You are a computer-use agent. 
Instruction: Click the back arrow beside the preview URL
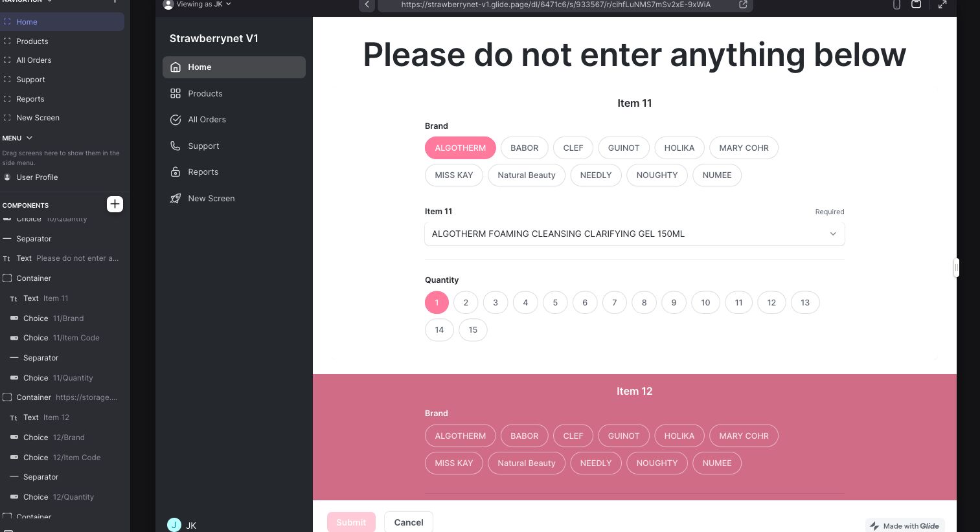coord(367,5)
